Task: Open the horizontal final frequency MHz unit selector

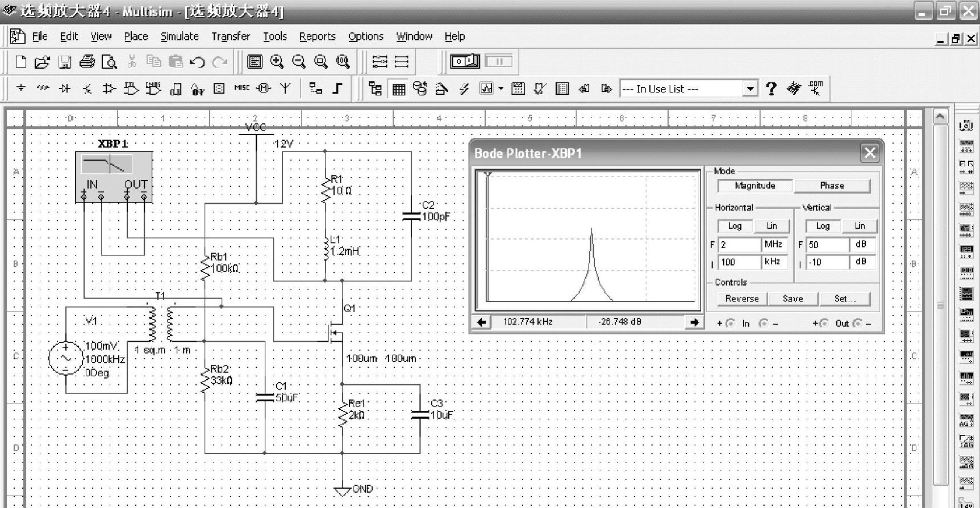Action: click(x=774, y=245)
